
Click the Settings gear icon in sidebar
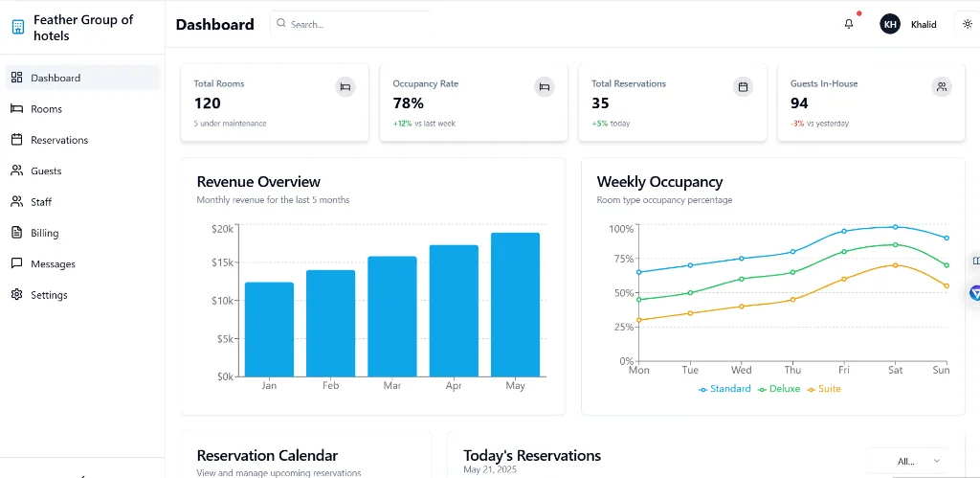tap(17, 295)
